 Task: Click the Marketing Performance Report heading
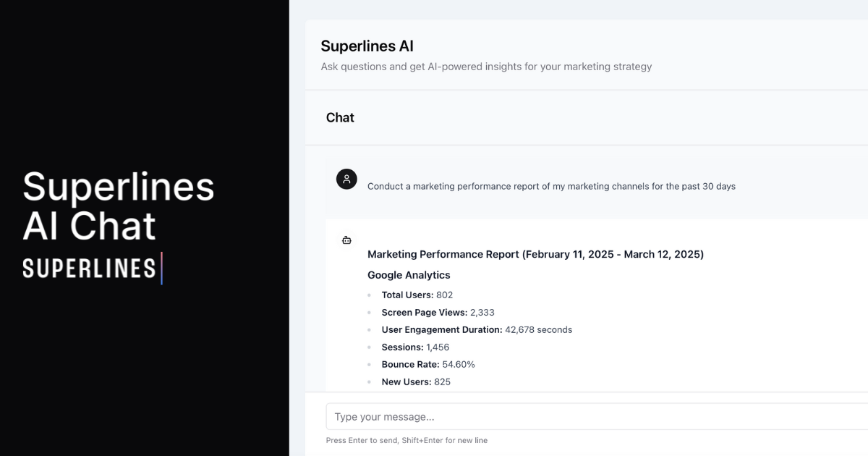pyautogui.click(x=535, y=254)
